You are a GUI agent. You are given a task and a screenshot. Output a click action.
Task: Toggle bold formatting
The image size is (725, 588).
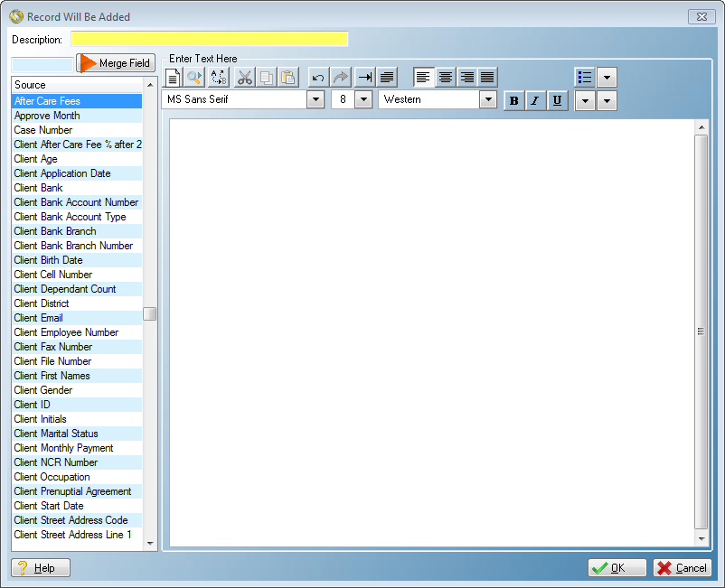click(x=514, y=101)
